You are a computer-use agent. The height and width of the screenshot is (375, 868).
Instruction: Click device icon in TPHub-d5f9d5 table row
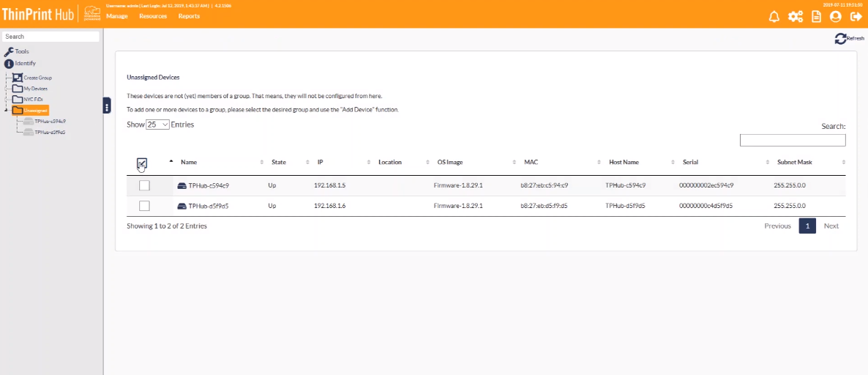[182, 206]
